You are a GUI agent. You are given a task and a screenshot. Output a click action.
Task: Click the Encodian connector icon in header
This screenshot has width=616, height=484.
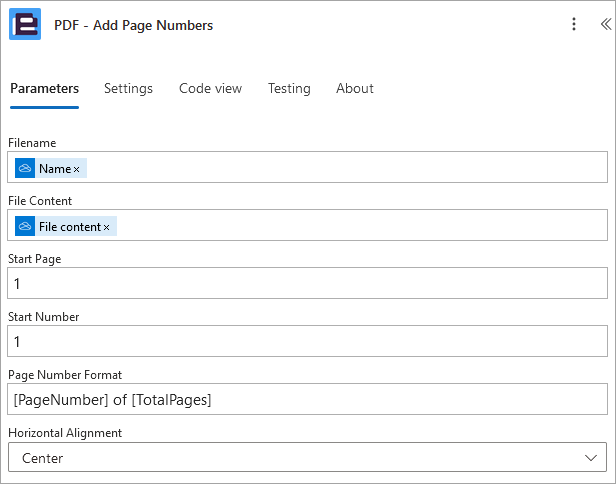pos(25,24)
